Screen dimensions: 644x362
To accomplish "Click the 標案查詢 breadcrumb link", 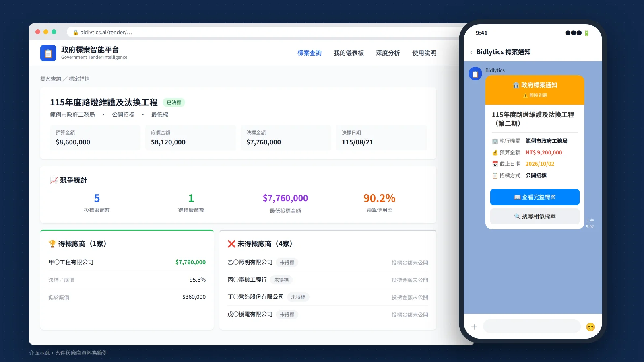I will click(x=51, y=79).
